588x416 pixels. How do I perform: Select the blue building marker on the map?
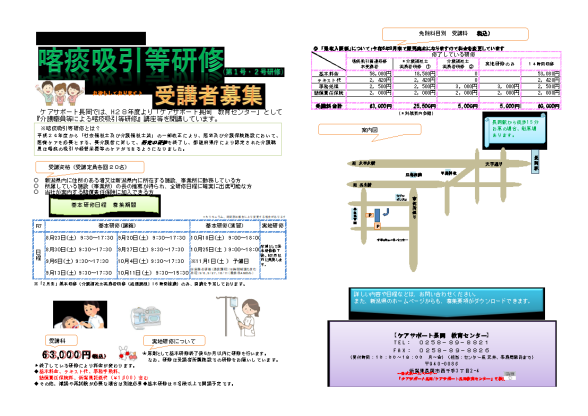click(x=377, y=215)
